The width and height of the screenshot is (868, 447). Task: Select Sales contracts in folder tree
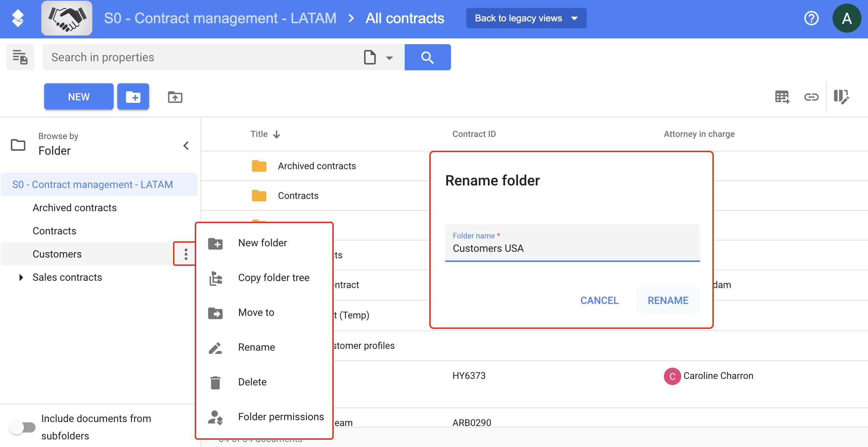click(67, 277)
